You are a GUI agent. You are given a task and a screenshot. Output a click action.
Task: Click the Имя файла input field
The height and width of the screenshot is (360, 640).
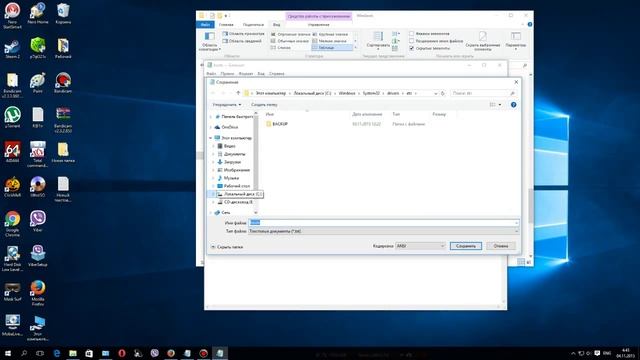[384, 222]
